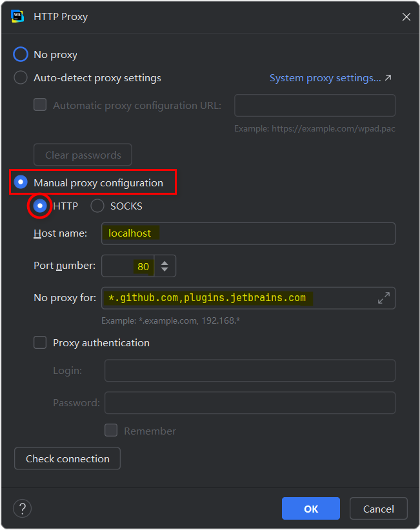The image size is (420, 530).
Task: Switch proxy type to SOCKS
Action: coord(97,206)
